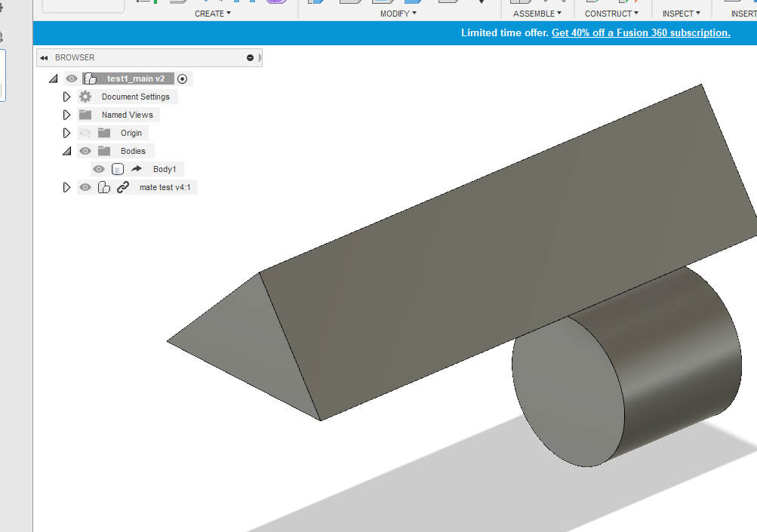This screenshot has height=532, width=757.
Task: Expand Document Settings node
Action: [66, 97]
